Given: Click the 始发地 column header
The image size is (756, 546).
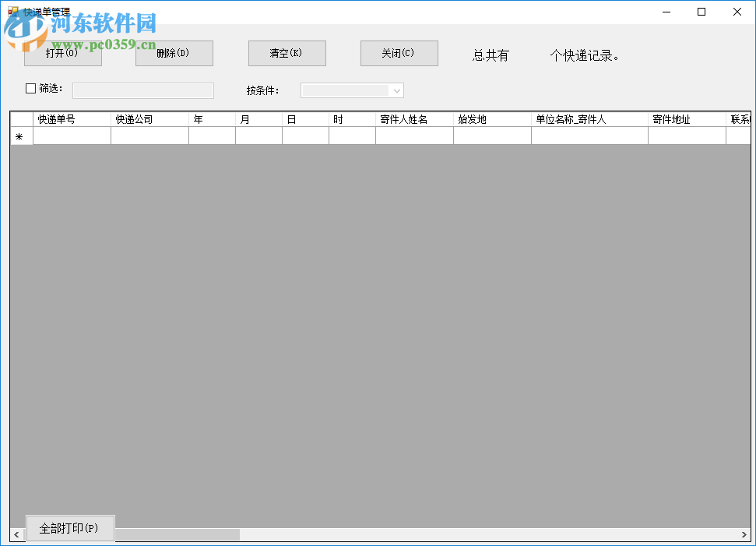Looking at the screenshot, I should [x=492, y=119].
